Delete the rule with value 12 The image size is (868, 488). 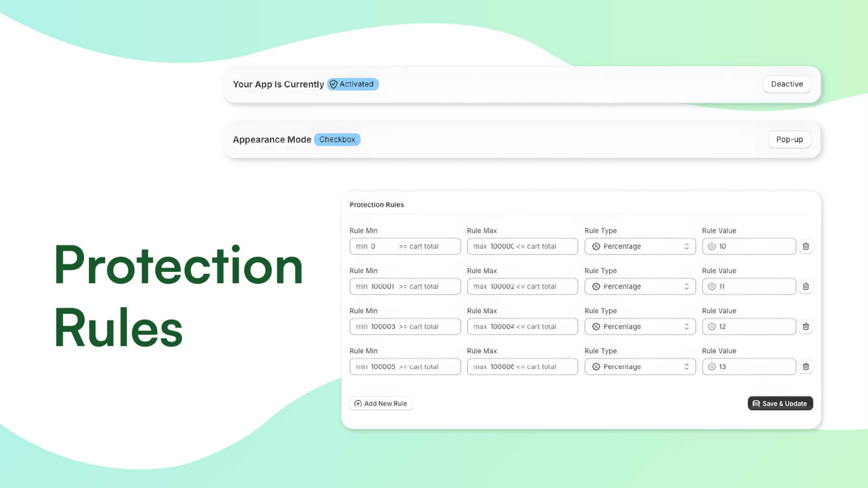coord(806,326)
